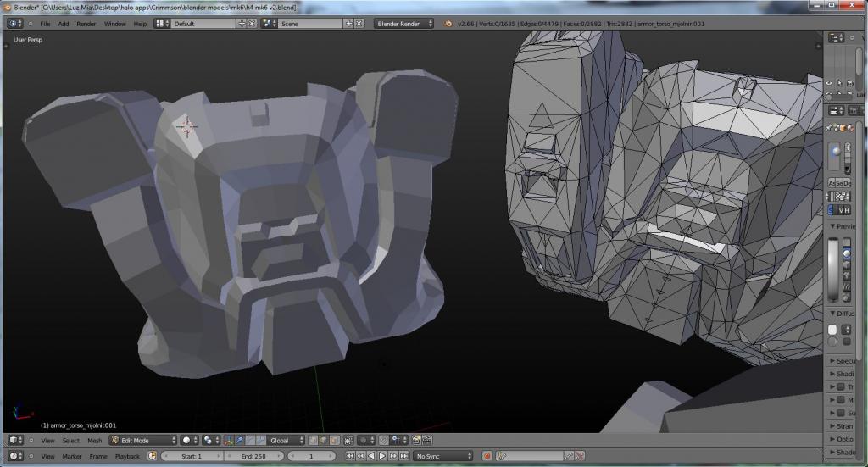Jump to the end frame

404,456
